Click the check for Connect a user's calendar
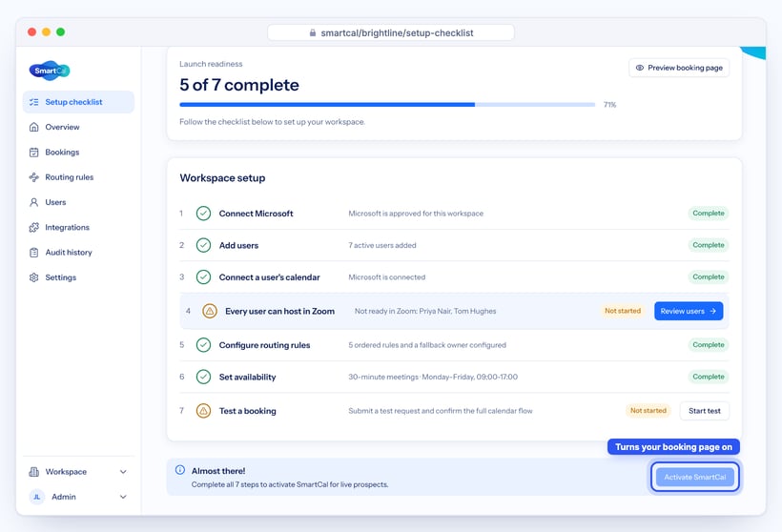 point(203,277)
